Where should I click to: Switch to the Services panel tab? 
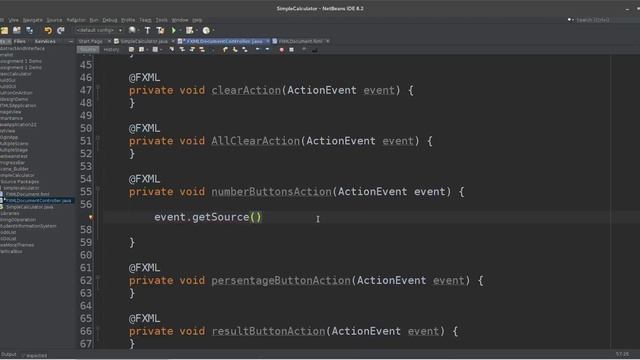(x=45, y=41)
